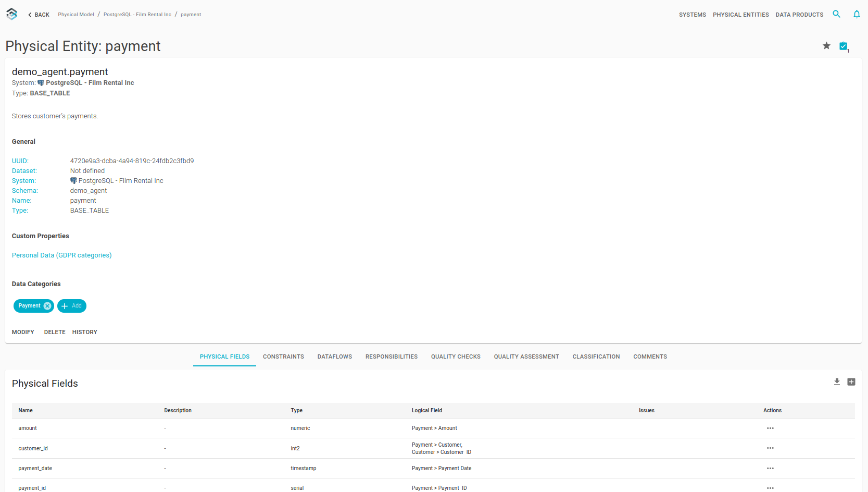Screen dimensions: 868x492
Task: Open the search magnifier icon
Action: pos(836,14)
